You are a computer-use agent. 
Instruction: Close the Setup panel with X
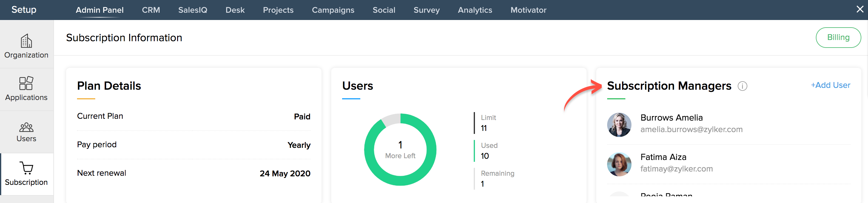[x=860, y=9]
